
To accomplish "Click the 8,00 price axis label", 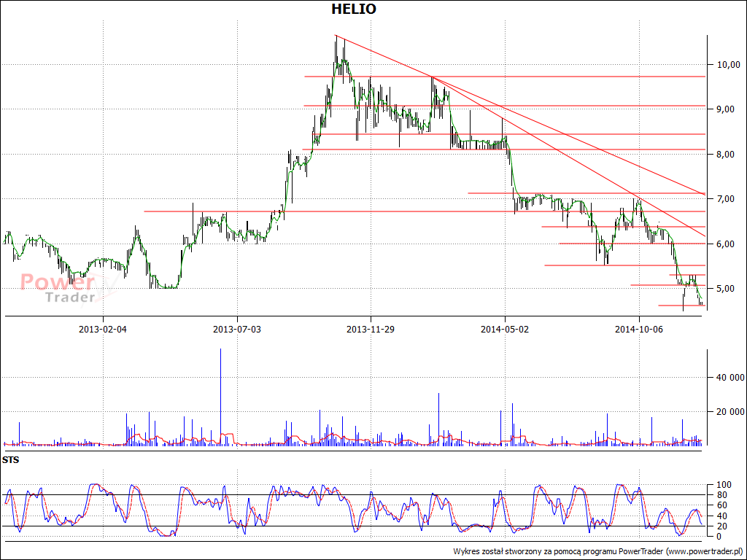I will pos(726,155).
